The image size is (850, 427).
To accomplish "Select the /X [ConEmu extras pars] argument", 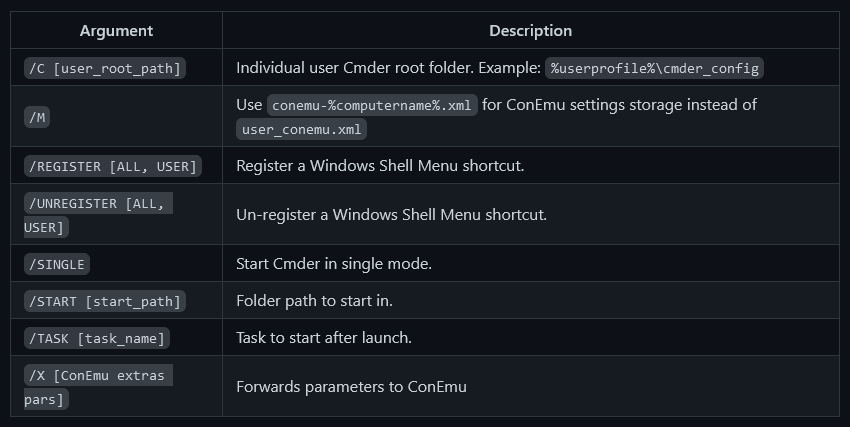I will coord(98,387).
